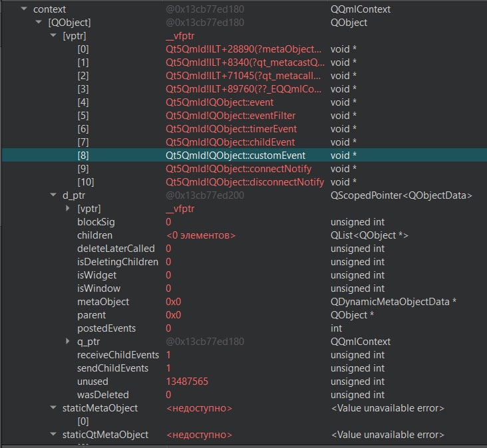Click the ILT+89760 value
Viewport: 487px width, 448px height.
[x=243, y=89]
